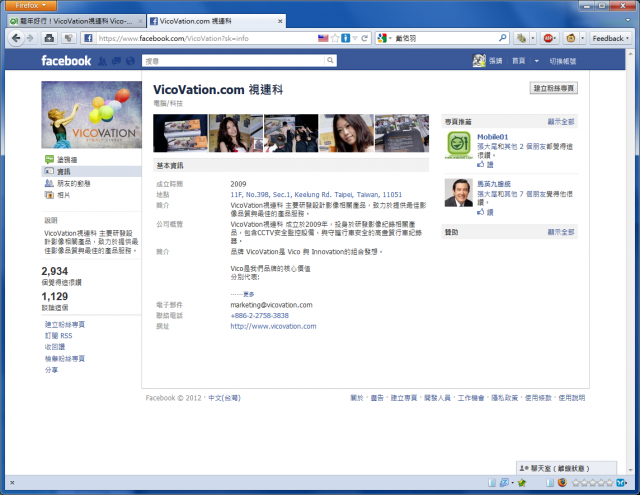Screen dimensions: 640x495
Task: Bookmark page with the star icon
Action: tap(335, 38)
